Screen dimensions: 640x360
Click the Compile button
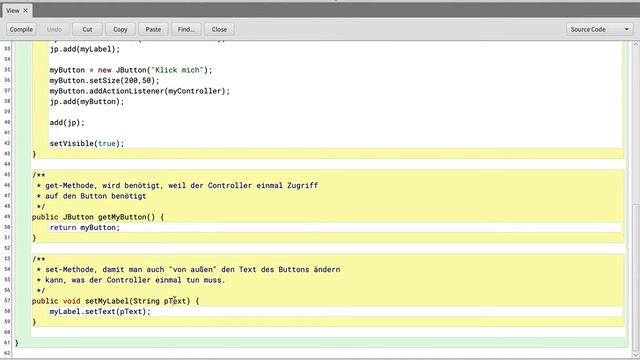click(x=21, y=29)
